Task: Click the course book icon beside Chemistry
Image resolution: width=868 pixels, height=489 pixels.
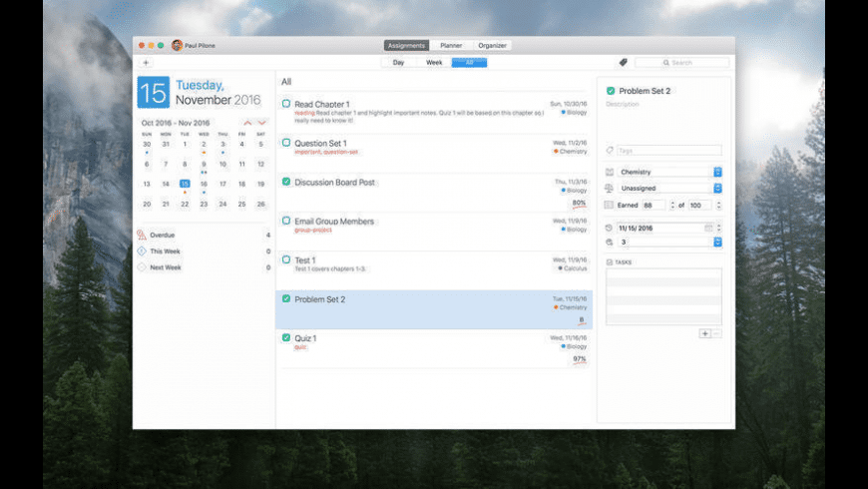Action: point(610,173)
